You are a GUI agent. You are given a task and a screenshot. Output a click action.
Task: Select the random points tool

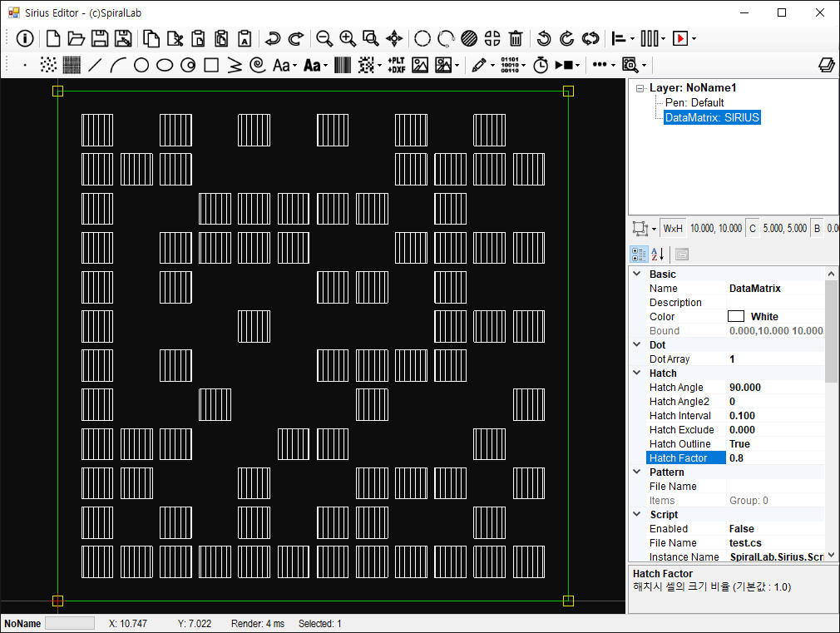tap(48, 66)
